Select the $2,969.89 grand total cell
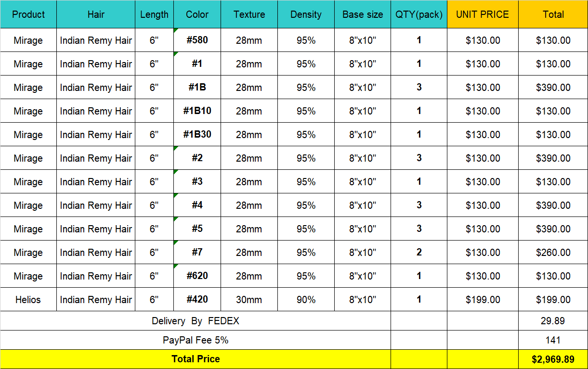Viewport: 588px width, 369px height. [553, 359]
